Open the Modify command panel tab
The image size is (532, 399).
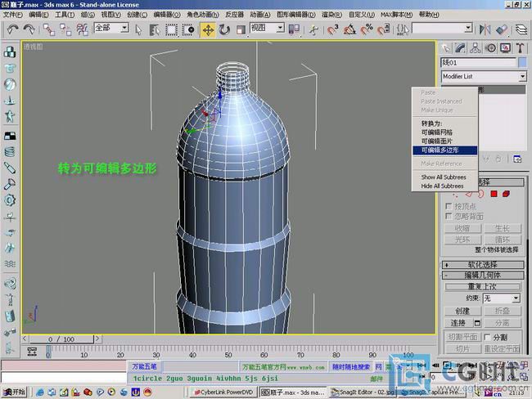(460, 48)
